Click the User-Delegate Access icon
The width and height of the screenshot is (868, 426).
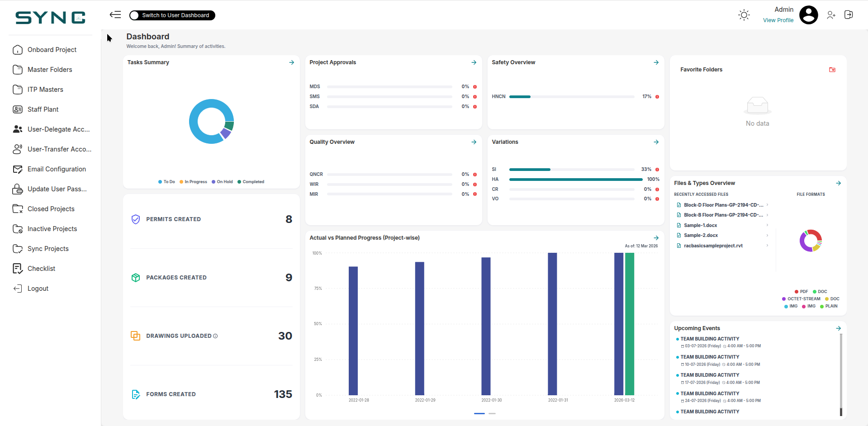click(x=18, y=129)
